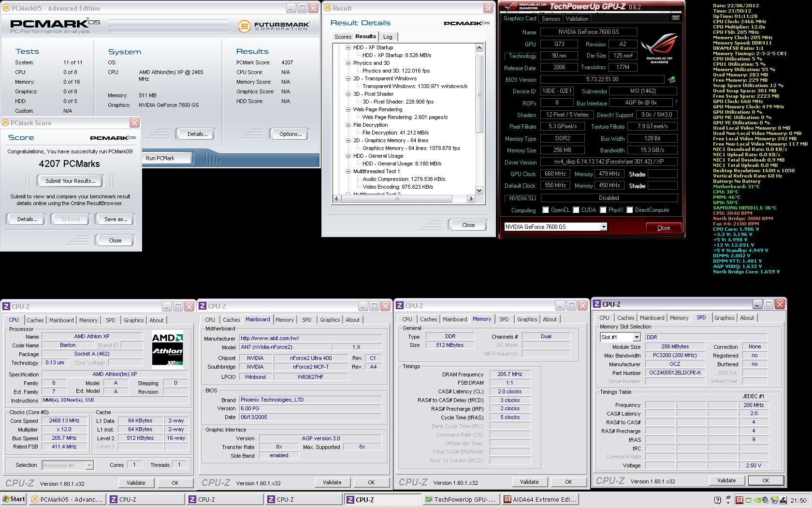
Task: Click the PCMark Score dialog title icon
Action: 5,123
